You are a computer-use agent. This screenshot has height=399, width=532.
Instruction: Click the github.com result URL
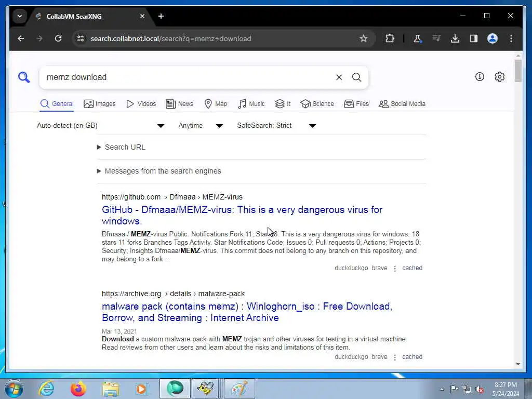coord(172,197)
